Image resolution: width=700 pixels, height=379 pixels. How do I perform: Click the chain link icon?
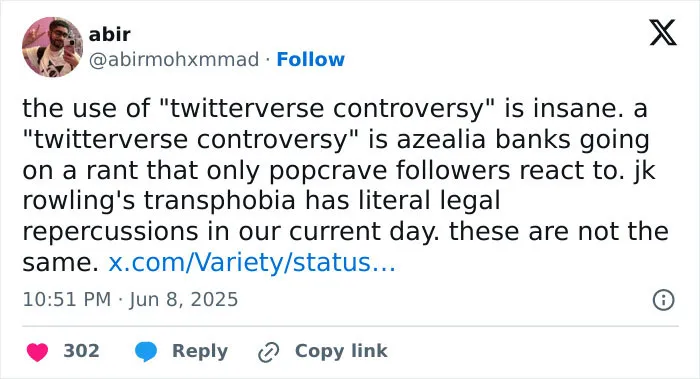[269, 352]
